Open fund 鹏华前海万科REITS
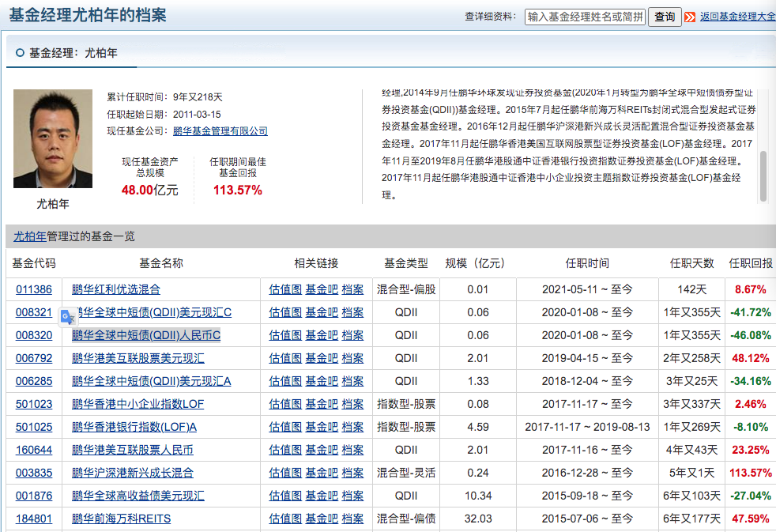 coord(121,519)
